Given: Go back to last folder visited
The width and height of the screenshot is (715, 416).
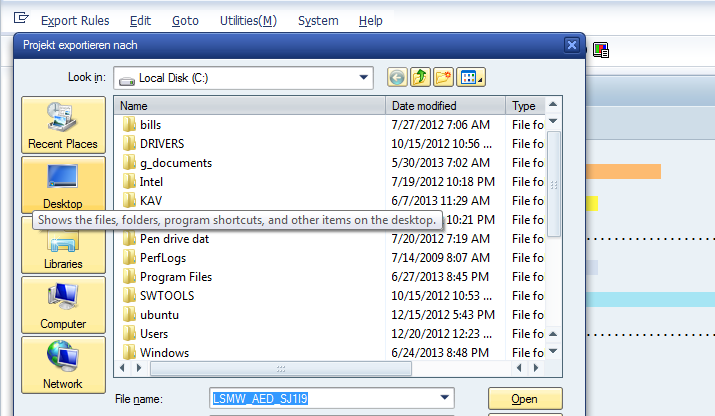Looking at the screenshot, I should 397,78.
